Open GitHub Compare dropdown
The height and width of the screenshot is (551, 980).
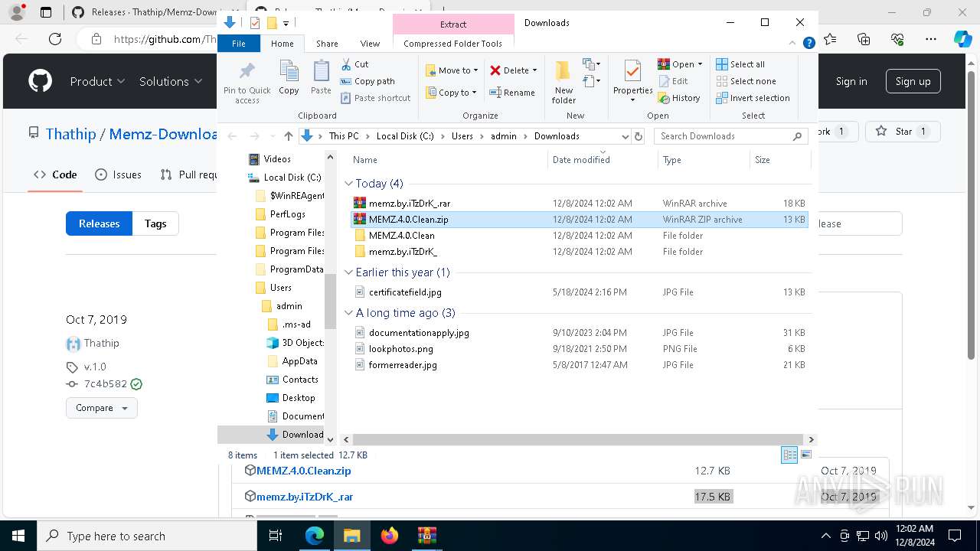point(102,408)
